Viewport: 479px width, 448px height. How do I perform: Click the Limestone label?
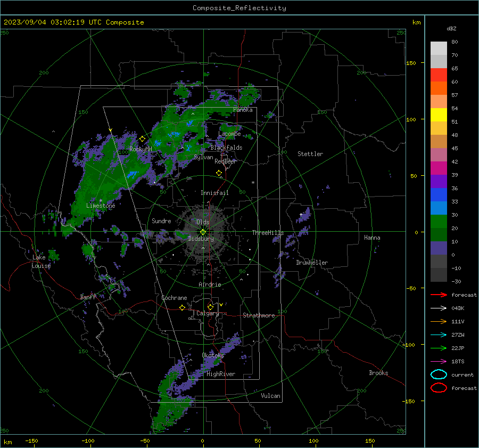click(101, 206)
